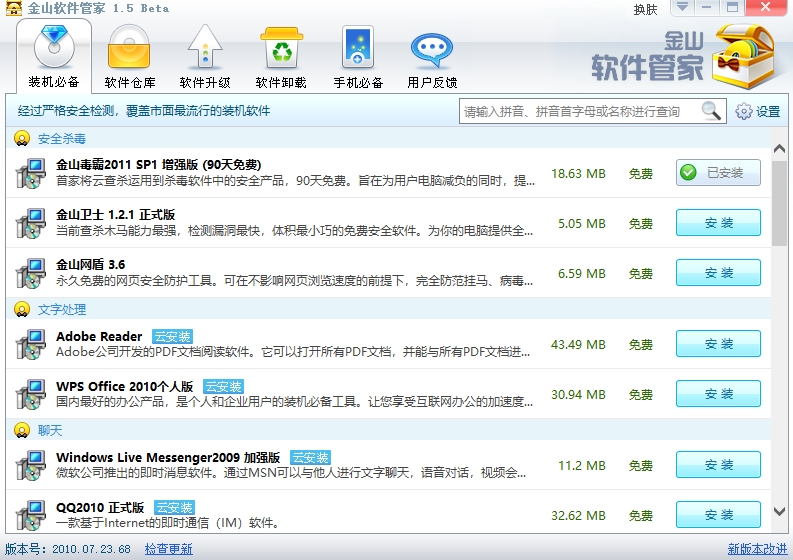The height and width of the screenshot is (560, 793).
Task: Click the search magnifier icon
Action: coord(711,111)
